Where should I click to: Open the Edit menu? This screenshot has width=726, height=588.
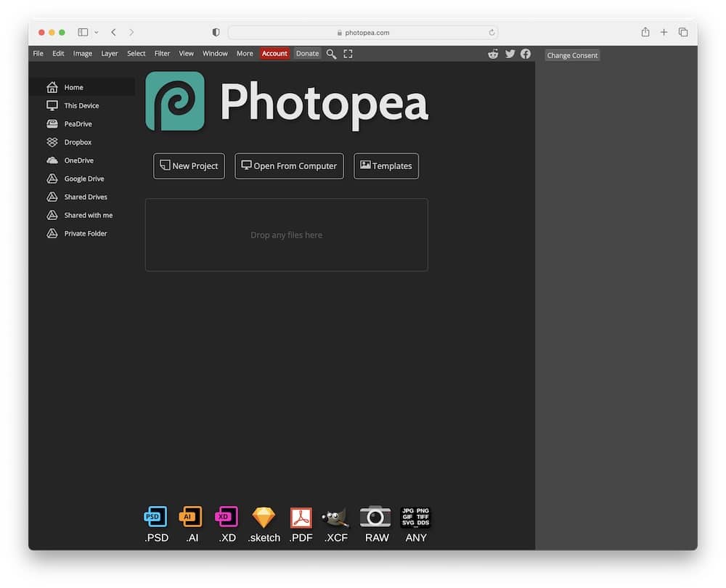pyautogui.click(x=58, y=54)
